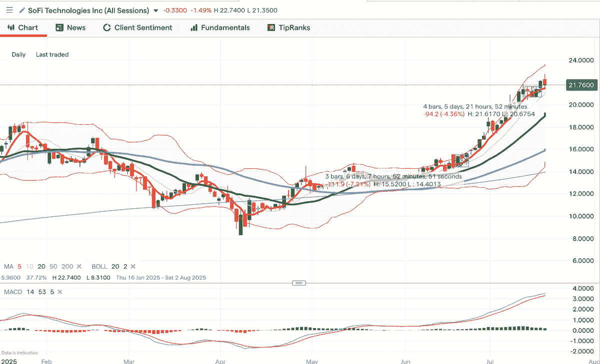The image size is (600, 364).
Task: Remove the BOLL indicator with its X
Action: [133, 266]
